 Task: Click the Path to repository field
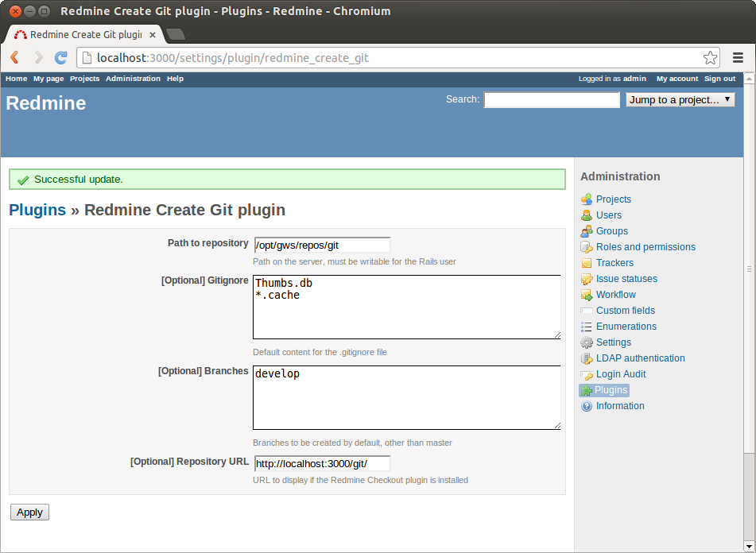coord(322,246)
